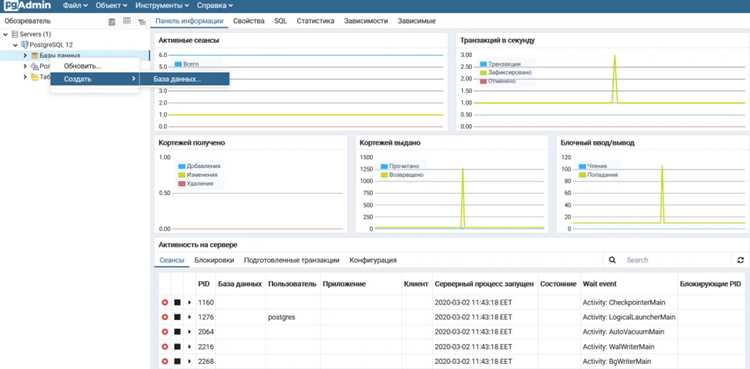Click the blue Чтения legend swatch
750x369 pixels.
pos(583,167)
